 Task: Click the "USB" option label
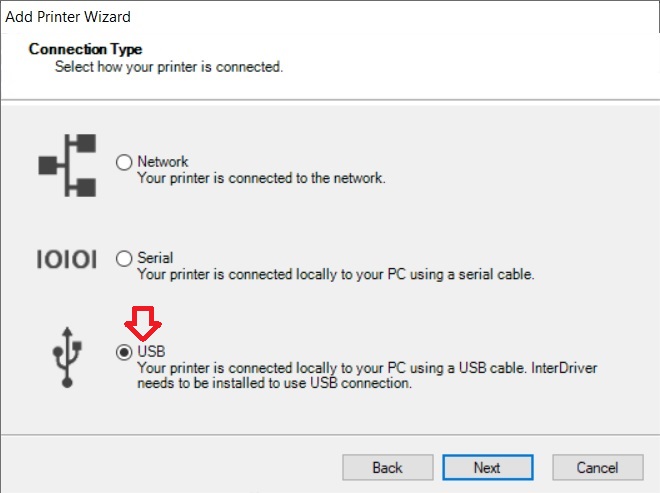tap(151, 352)
